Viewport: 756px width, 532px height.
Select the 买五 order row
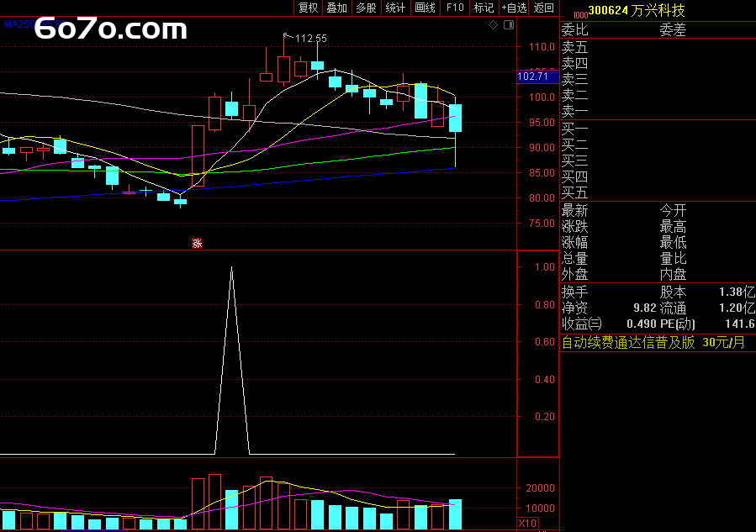658,192
